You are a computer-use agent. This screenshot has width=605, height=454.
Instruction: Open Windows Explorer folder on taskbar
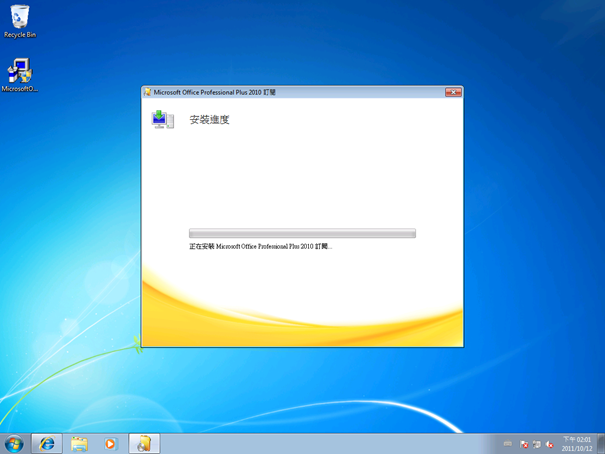pyautogui.click(x=79, y=444)
